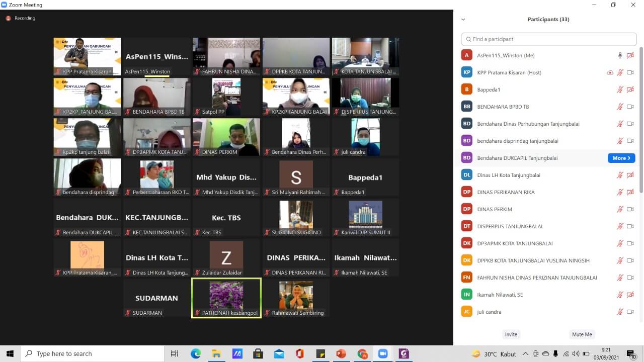Toggle the video icon for AsPen115_Winston
This screenshot has width=644, height=362.
(630, 55)
